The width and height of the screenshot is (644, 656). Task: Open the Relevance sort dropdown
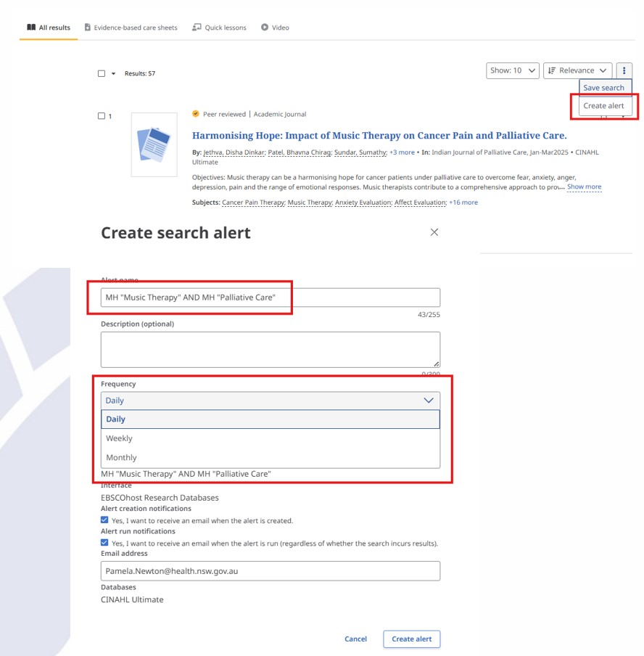pos(577,70)
